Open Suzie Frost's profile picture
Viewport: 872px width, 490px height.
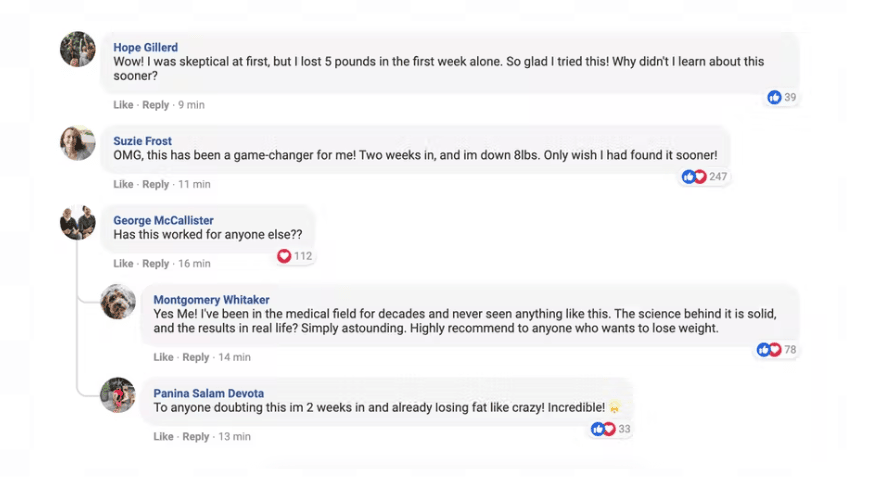point(78,143)
